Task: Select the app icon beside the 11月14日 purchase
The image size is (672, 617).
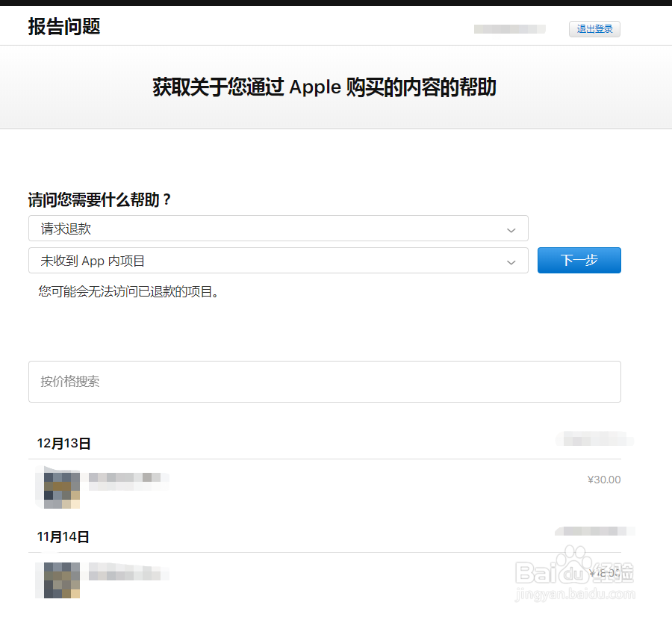Action: point(60,580)
